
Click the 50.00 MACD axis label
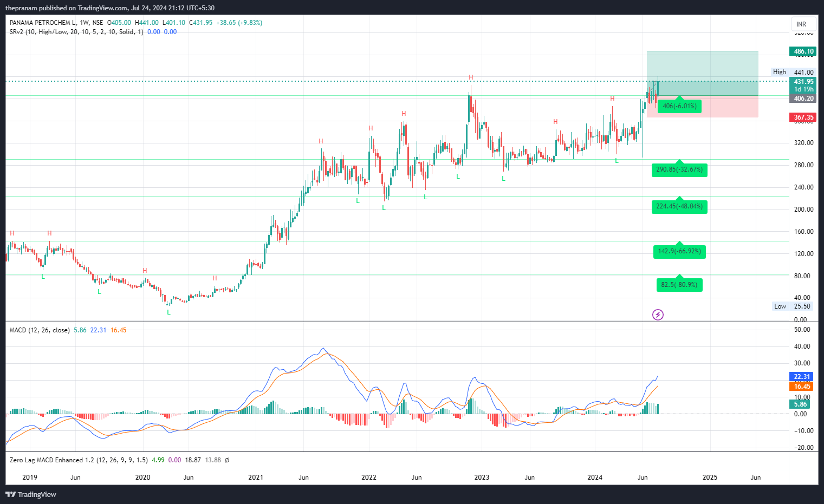[802, 330]
